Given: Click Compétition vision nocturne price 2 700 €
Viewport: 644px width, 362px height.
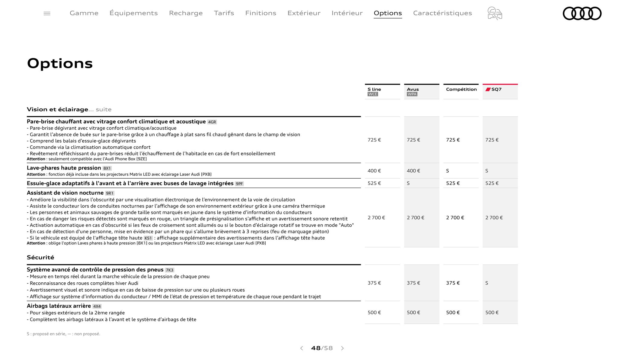Looking at the screenshot, I should click(x=455, y=218).
